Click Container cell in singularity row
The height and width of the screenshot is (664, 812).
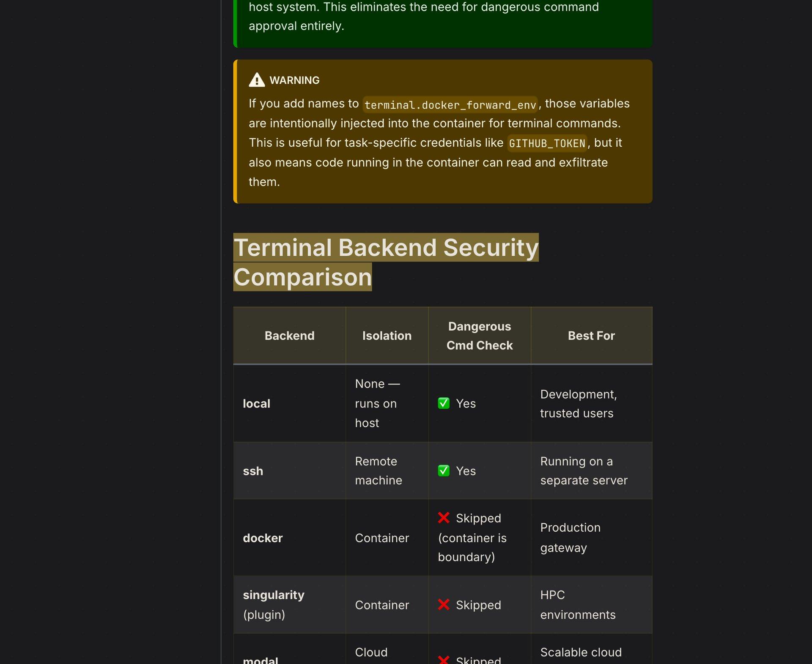click(387, 604)
